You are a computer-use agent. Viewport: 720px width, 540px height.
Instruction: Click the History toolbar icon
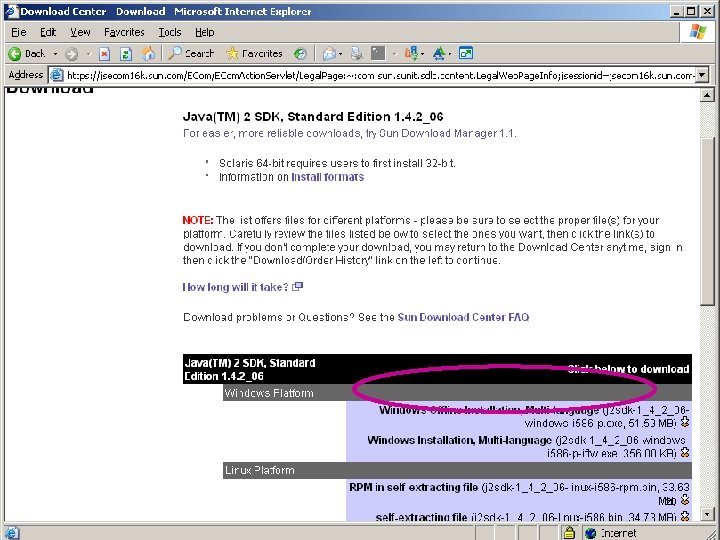pyautogui.click(x=300, y=54)
